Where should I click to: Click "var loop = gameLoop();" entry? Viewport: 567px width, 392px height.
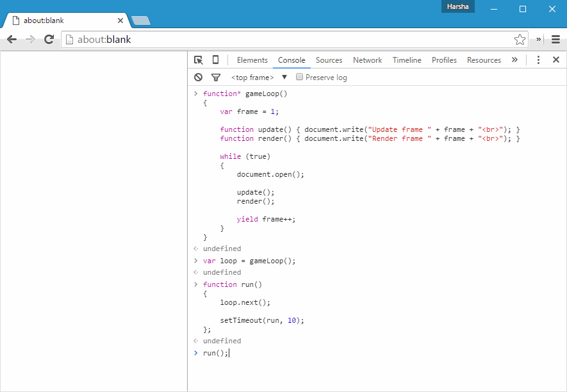[249, 261]
